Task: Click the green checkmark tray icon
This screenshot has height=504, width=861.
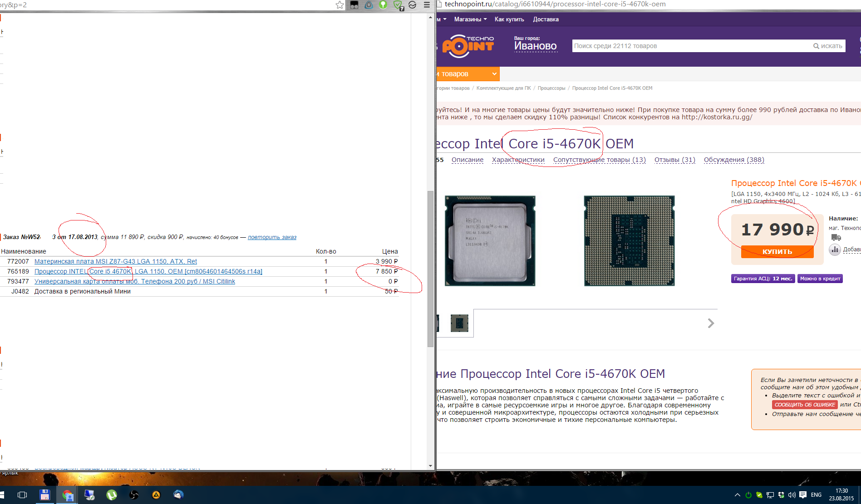Action: (759, 495)
